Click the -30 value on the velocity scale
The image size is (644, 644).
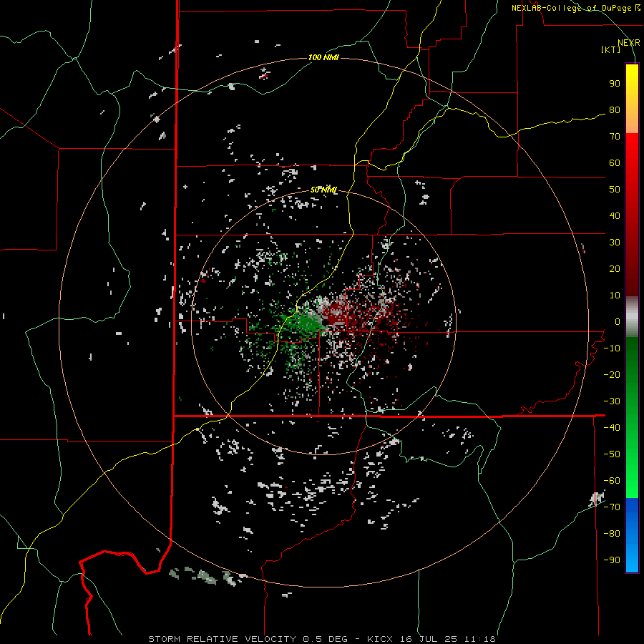tap(612, 401)
